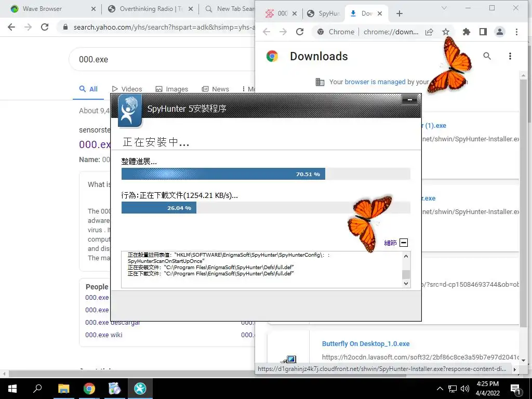Screen dimensions: 532x399
Task: Close the Downloads tab in Chrome
Action: click(380, 14)
